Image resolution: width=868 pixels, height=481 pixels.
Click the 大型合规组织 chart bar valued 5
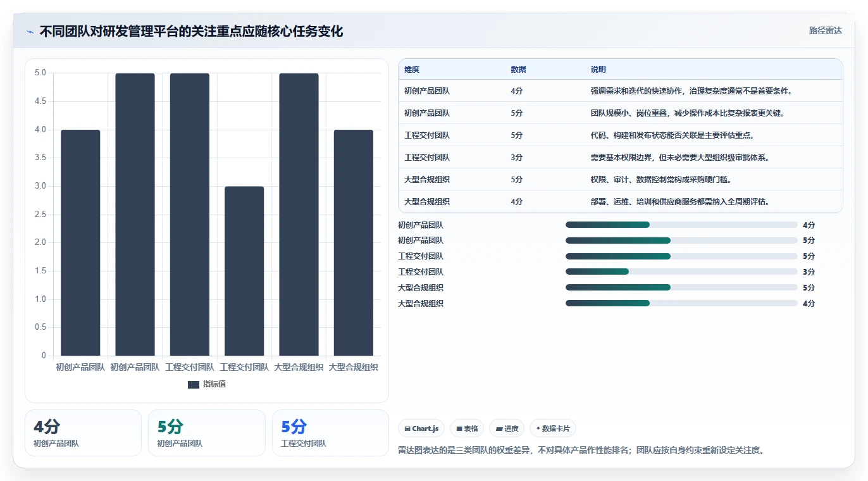299,215
